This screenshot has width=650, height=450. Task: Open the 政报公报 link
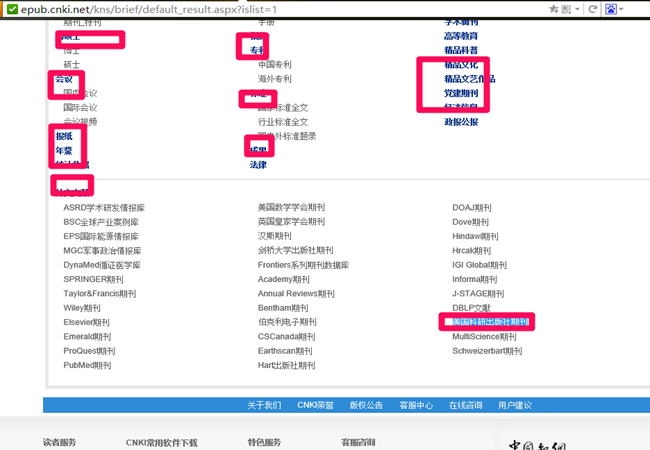click(461, 122)
